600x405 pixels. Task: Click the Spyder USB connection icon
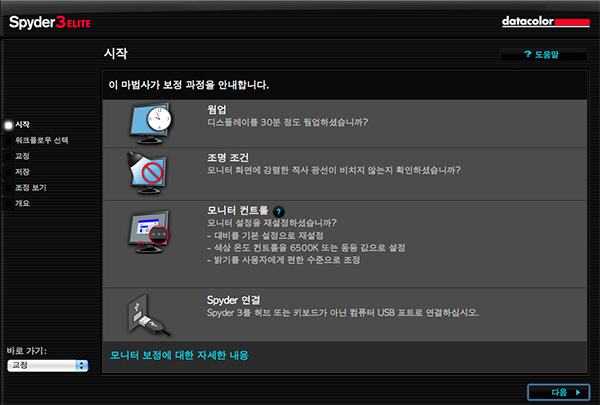pos(149,315)
